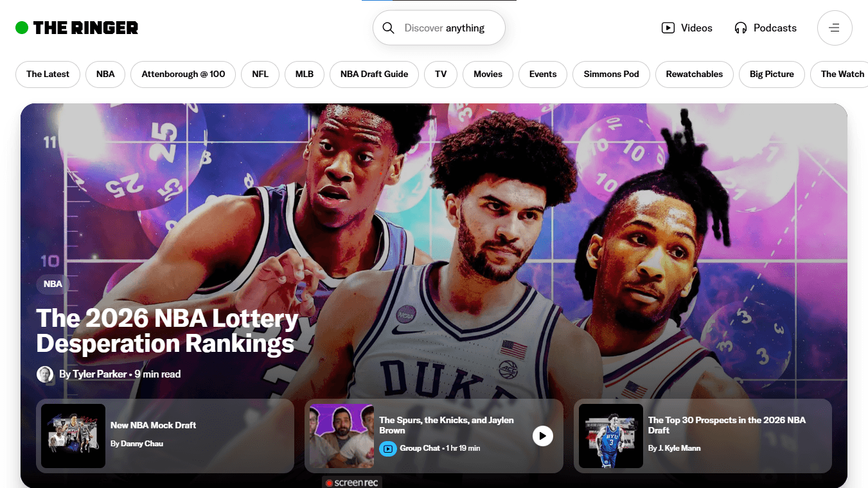Open the New NBA Mock Draft article
This screenshot has height=488, width=868.
pos(153,425)
